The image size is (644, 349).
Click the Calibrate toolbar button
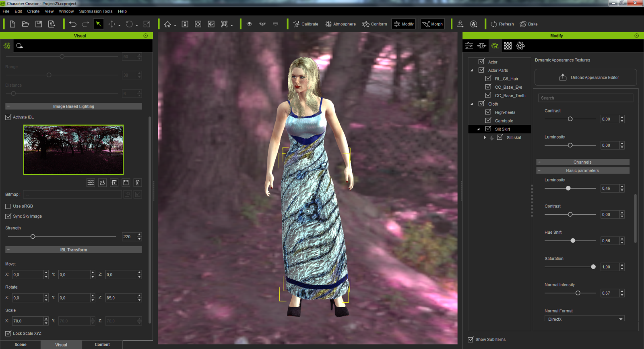pos(306,24)
